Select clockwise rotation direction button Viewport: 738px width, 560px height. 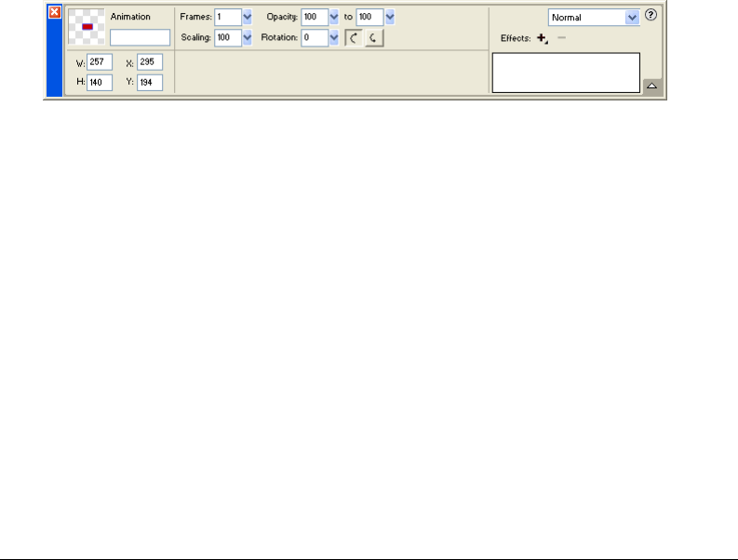pyautogui.click(x=354, y=38)
